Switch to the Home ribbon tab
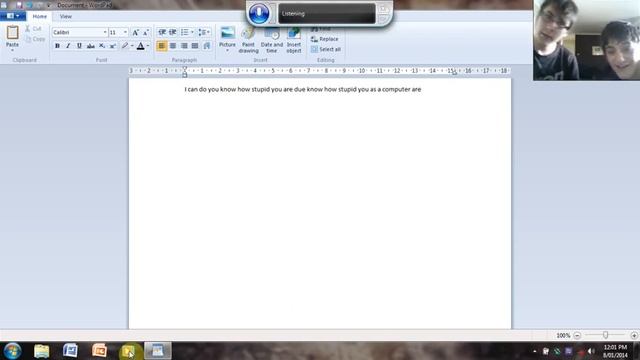The image size is (640, 360). (40, 16)
